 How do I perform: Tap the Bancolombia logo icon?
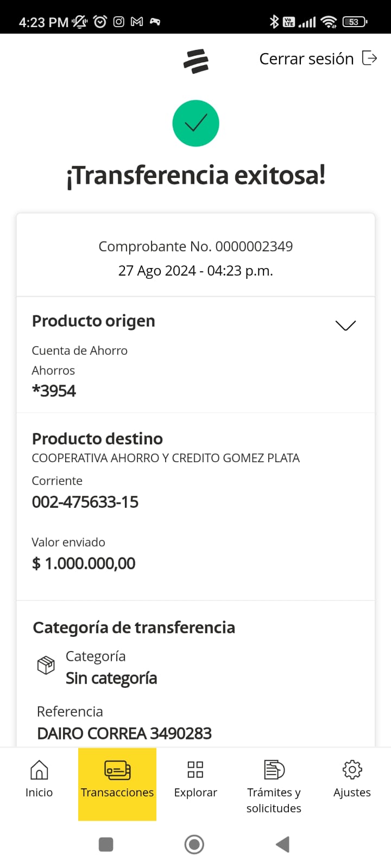coord(195,60)
